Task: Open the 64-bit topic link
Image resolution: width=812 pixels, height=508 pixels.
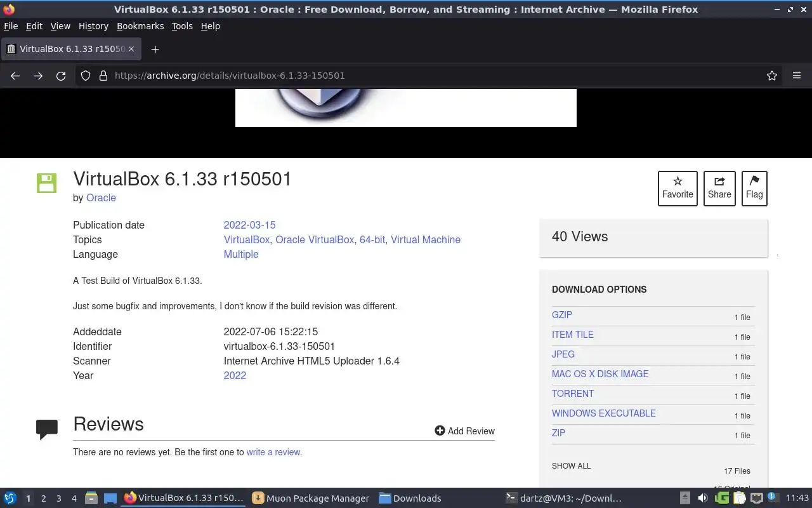Action: pyautogui.click(x=372, y=239)
